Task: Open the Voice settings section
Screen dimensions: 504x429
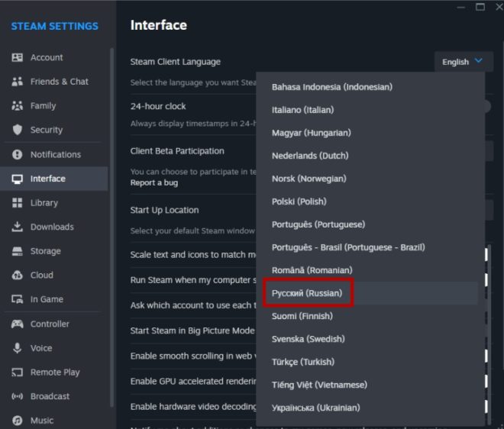Action: (54, 348)
